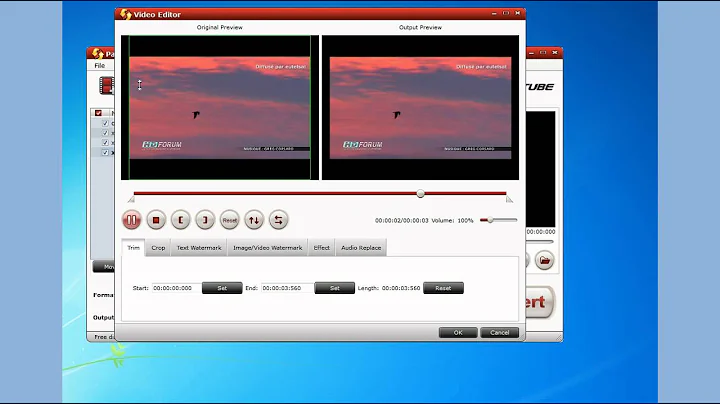Click the Output Preview video pane
Viewport: 720px width, 404px height.
point(420,107)
